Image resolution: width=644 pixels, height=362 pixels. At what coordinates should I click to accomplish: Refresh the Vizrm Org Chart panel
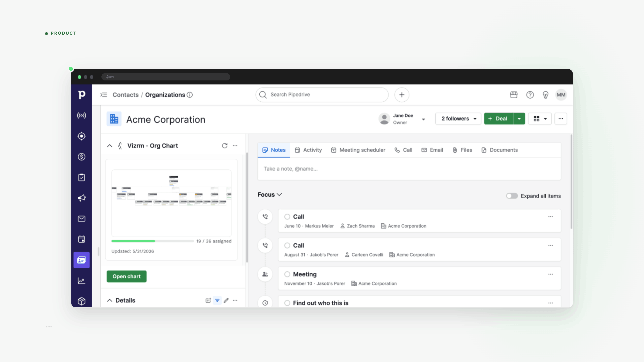225,146
